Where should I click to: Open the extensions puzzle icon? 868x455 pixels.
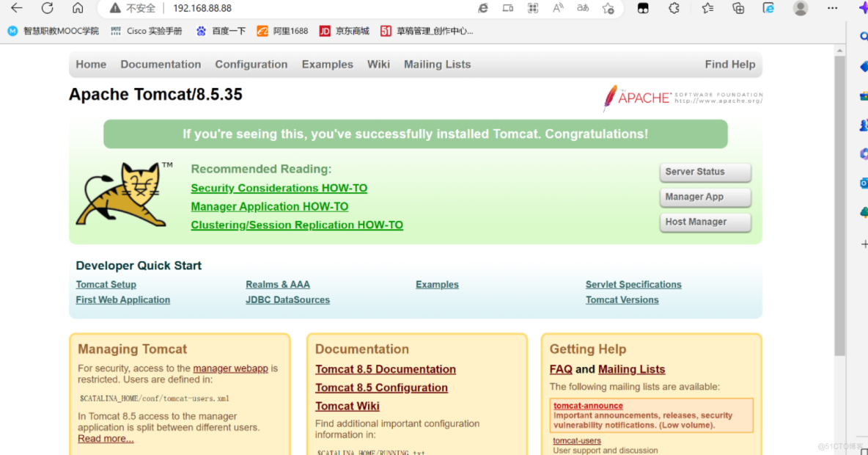click(x=674, y=8)
